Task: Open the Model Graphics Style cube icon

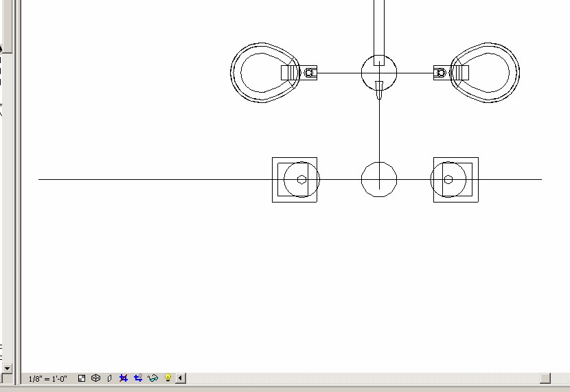Action: [95, 378]
